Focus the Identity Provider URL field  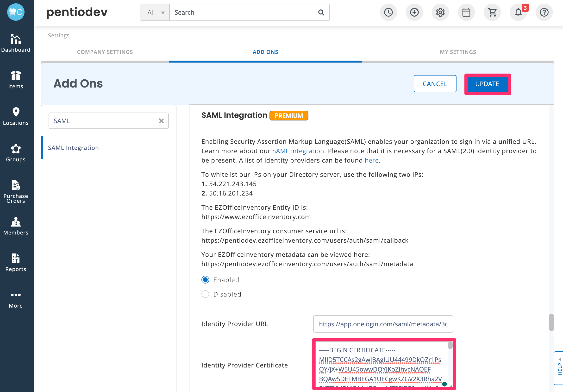point(383,324)
